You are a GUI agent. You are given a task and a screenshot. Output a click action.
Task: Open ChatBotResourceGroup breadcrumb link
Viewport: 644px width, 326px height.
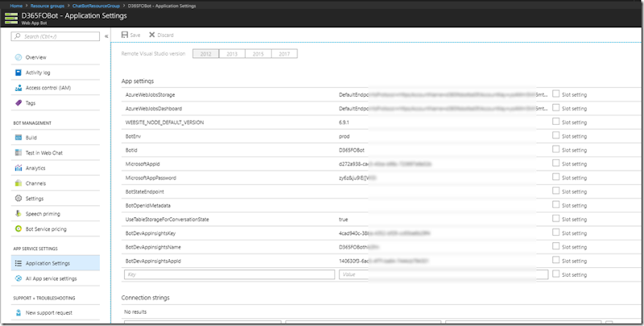pyautogui.click(x=96, y=6)
